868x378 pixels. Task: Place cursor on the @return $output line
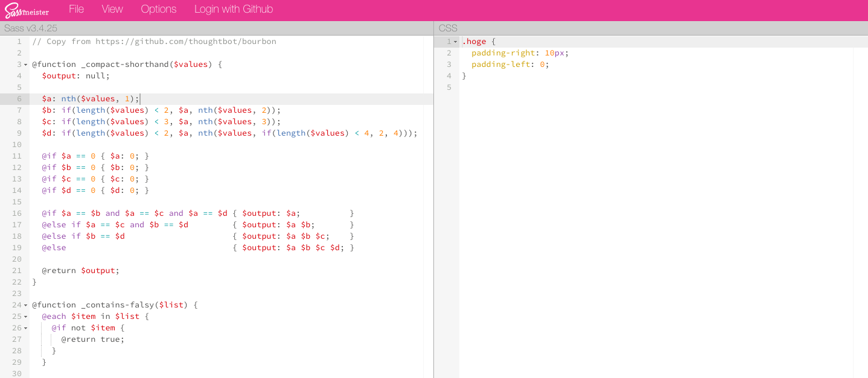click(x=80, y=271)
